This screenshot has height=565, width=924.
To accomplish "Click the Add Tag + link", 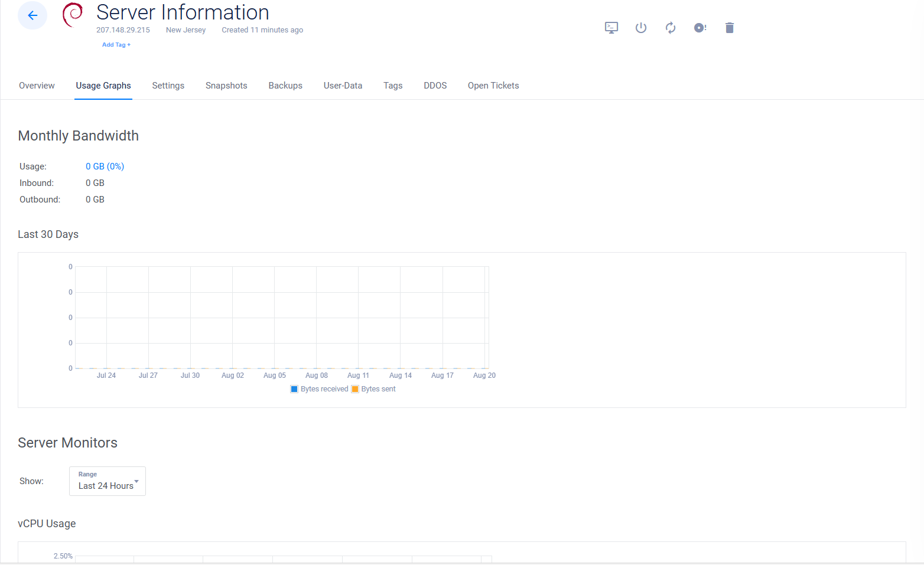I will tap(116, 45).
